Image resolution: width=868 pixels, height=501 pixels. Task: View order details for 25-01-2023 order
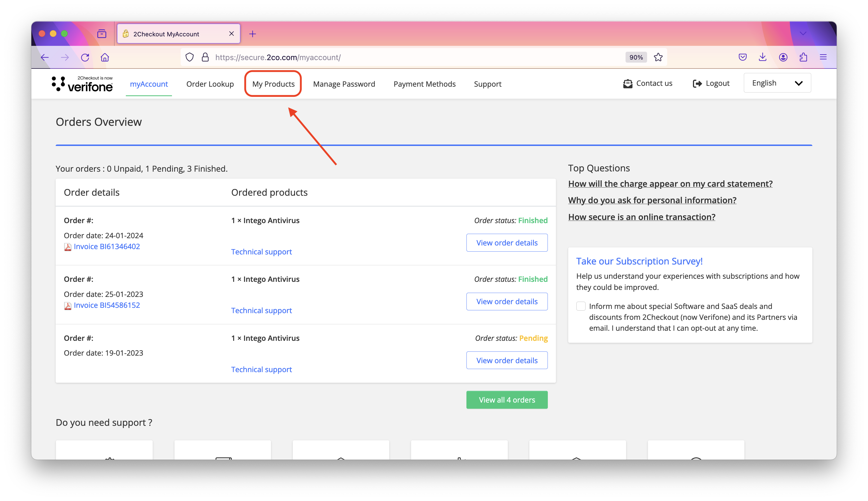(507, 301)
